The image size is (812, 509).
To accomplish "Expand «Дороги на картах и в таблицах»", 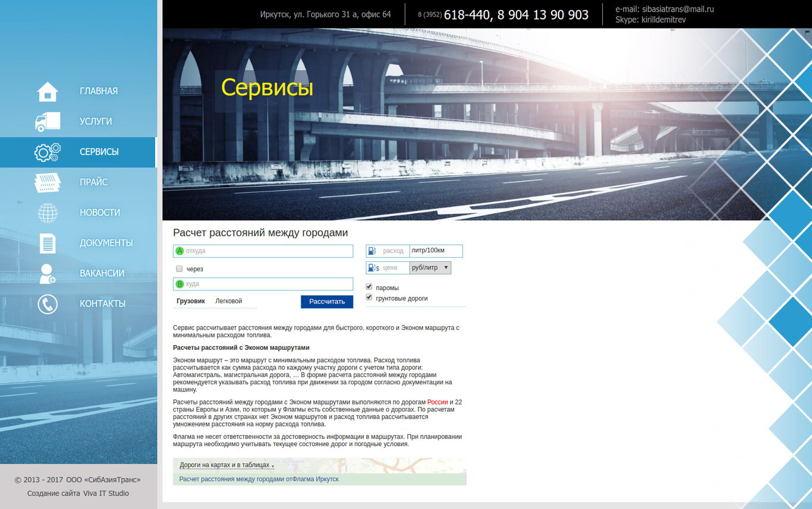I will [226, 465].
